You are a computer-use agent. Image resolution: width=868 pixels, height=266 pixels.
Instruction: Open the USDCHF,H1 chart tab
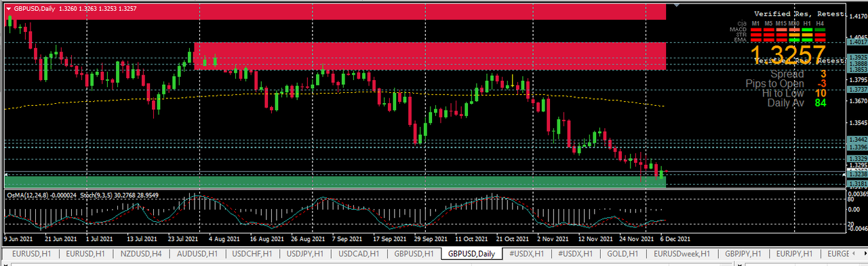pos(252,254)
